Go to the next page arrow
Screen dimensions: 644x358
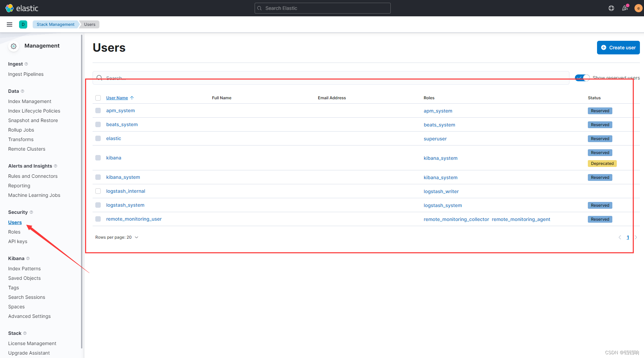pos(635,237)
